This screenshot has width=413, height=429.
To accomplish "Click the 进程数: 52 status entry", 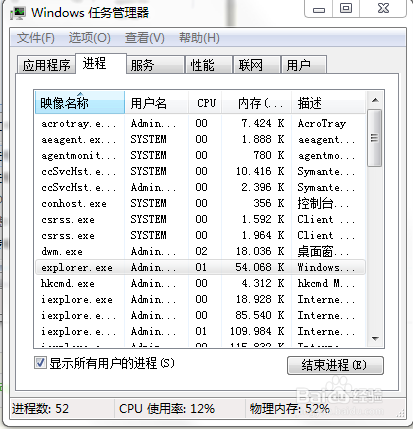I will tap(40, 408).
